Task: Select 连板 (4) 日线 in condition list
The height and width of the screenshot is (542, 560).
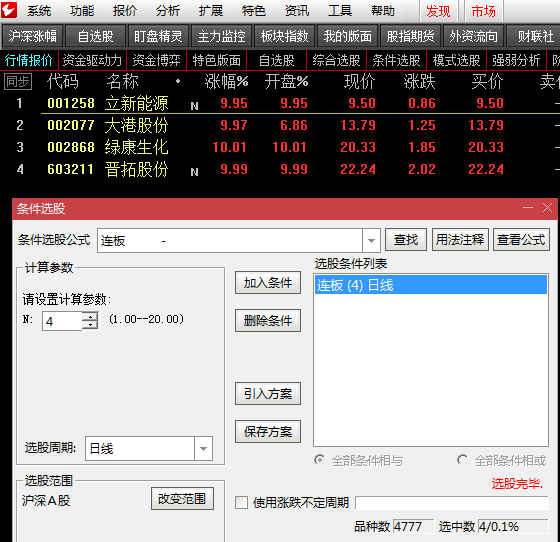Action: (x=431, y=285)
